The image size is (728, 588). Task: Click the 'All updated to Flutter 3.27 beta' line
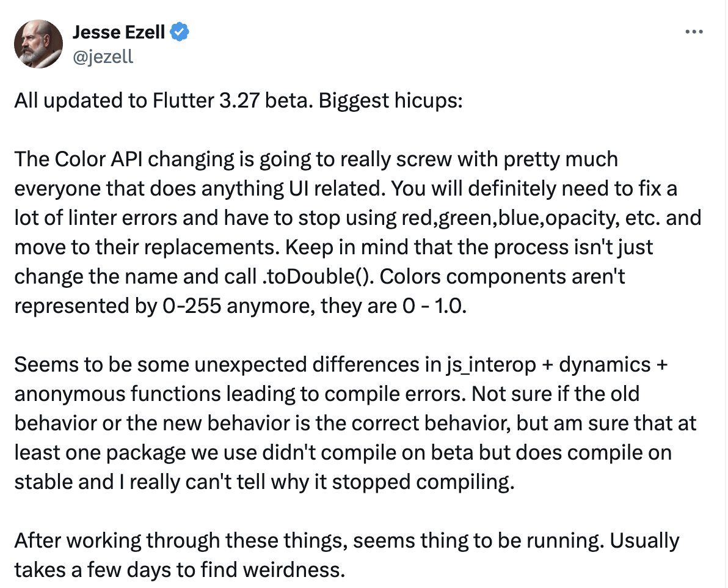(x=164, y=100)
